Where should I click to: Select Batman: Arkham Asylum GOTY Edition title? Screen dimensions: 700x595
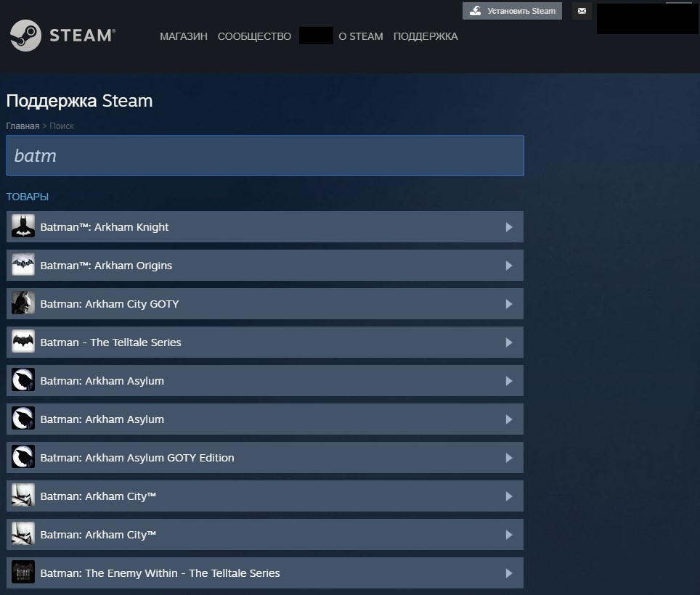[137, 458]
